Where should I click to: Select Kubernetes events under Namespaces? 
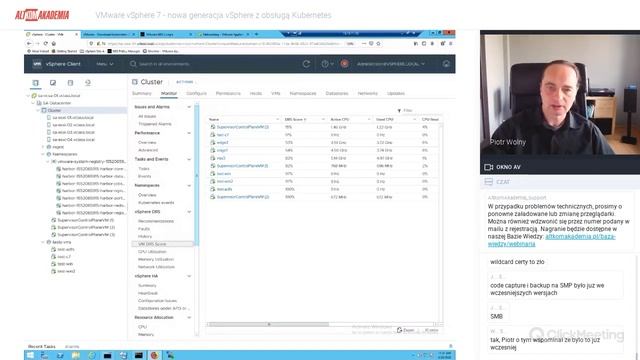pyautogui.click(x=156, y=203)
